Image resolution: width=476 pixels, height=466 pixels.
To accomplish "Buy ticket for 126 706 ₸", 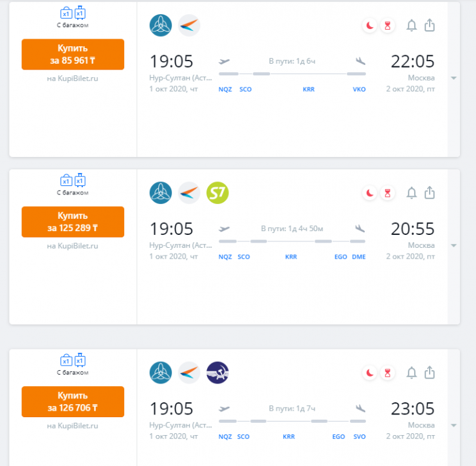I will point(73,402).
